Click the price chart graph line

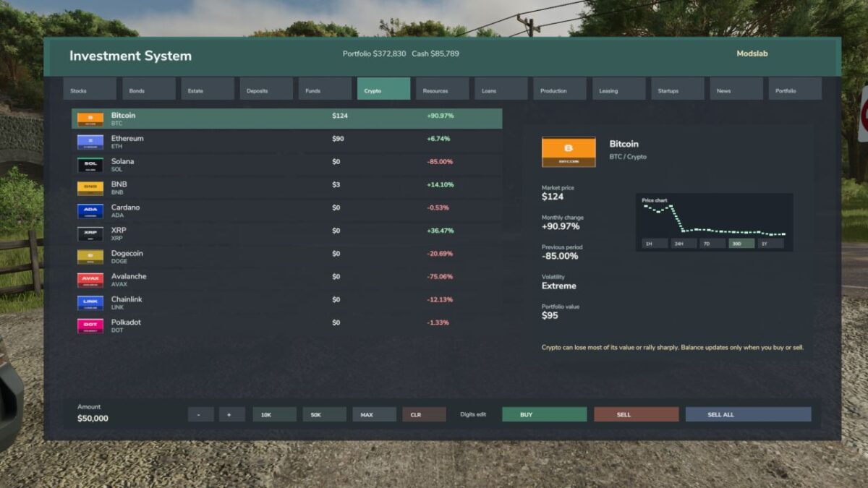tap(714, 221)
